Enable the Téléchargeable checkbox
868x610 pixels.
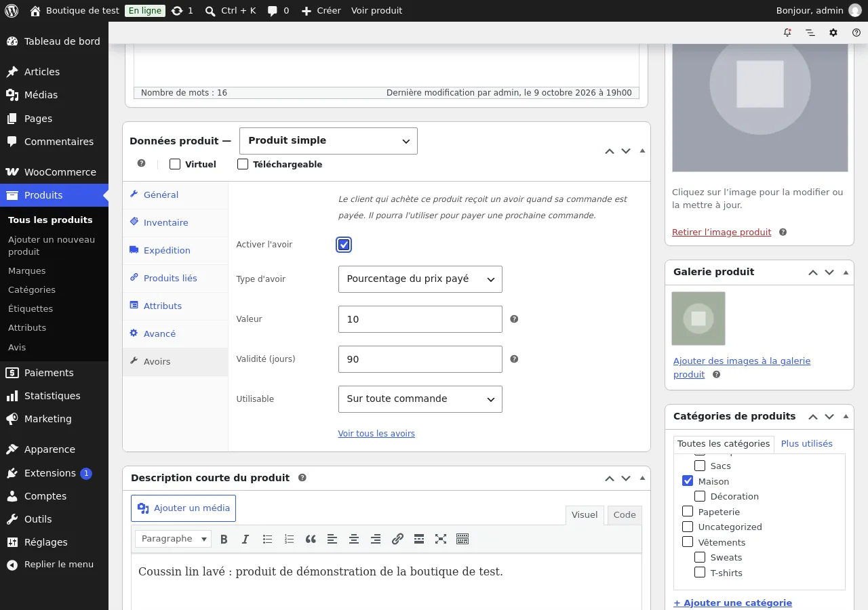(243, 164)
